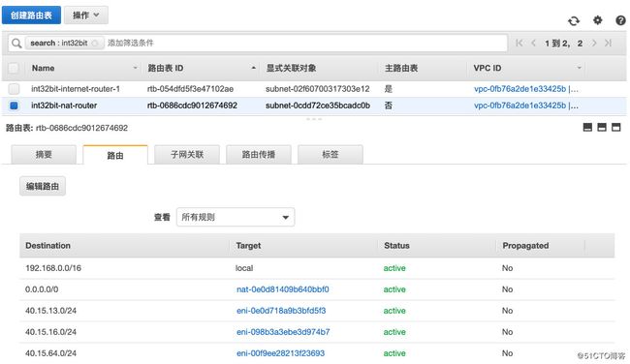Image resolution: width=630 pixels, height=364 pixels.
Task: Check the int32bit-internet-router-1 row checkbox
Action: (x=14, y=89)
